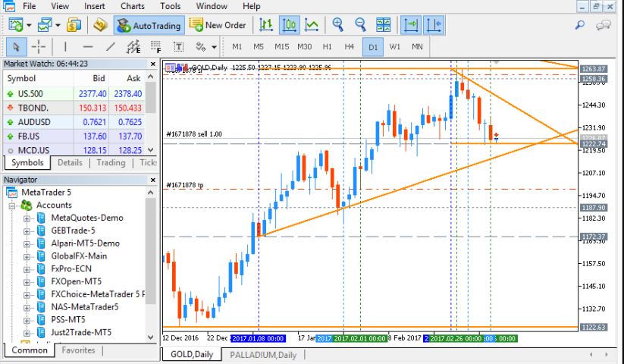Toggle the AutoTrading button
624x364 pixels.
tap(149, 26)
